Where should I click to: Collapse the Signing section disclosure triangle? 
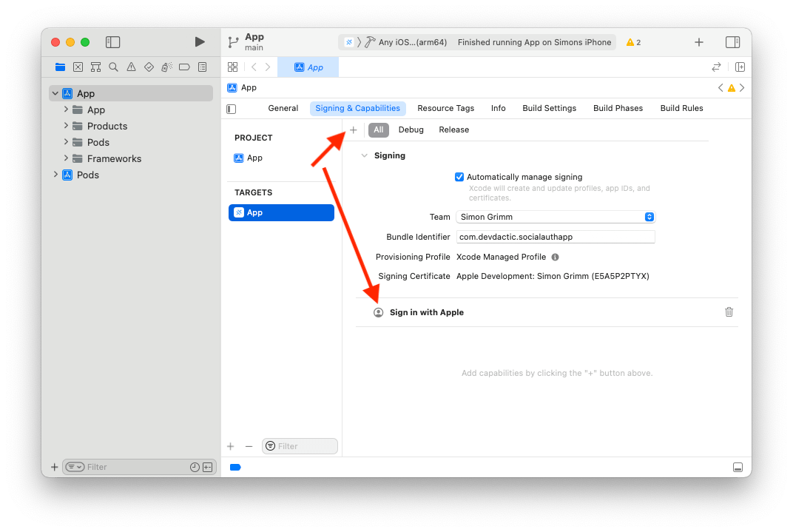coord(364,155)
